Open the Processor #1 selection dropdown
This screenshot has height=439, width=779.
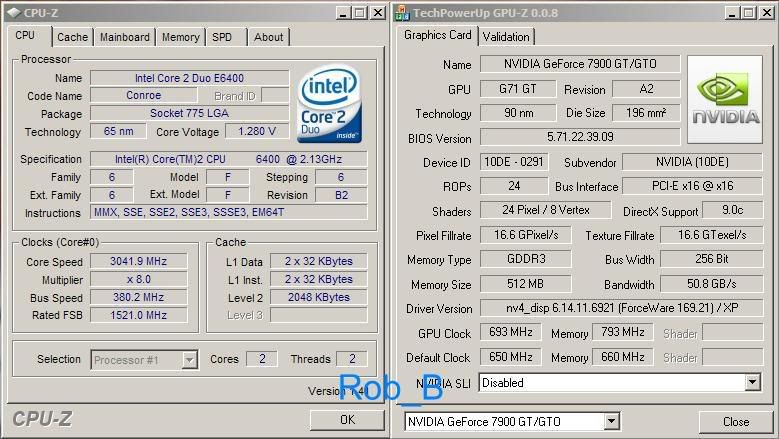pos(189,360)
